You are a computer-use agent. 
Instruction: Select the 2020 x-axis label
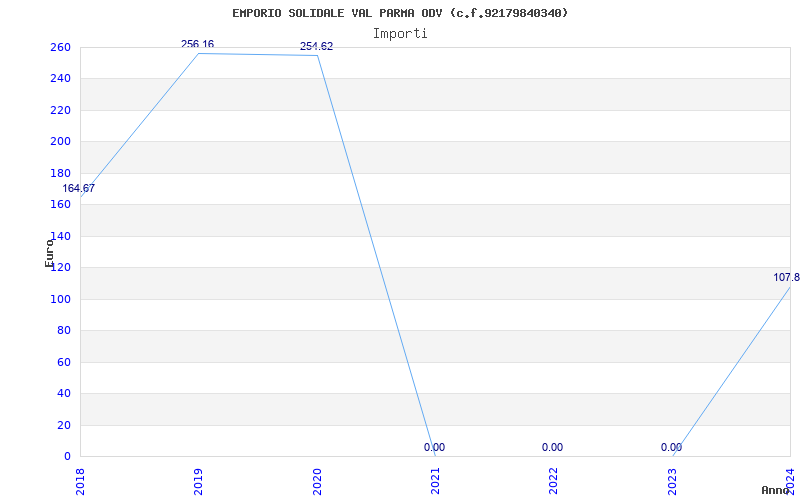(x=316, y=481)
